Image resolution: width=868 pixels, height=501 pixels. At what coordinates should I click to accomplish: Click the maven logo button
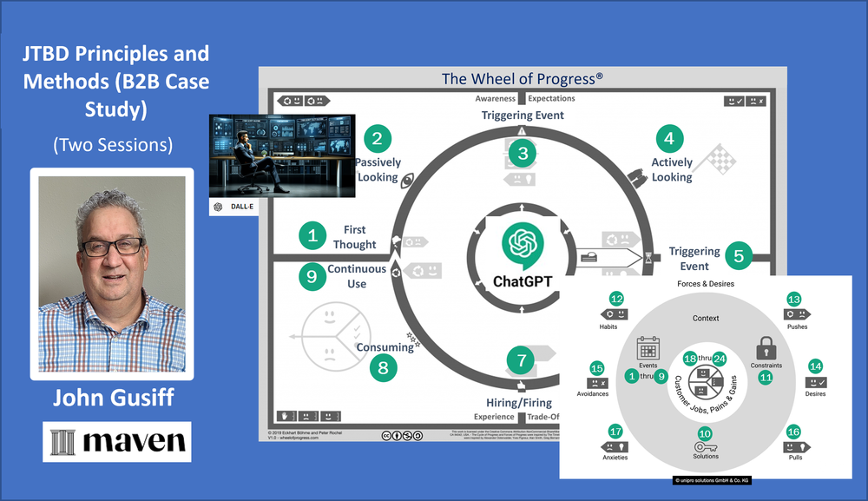tap(117, 442)
